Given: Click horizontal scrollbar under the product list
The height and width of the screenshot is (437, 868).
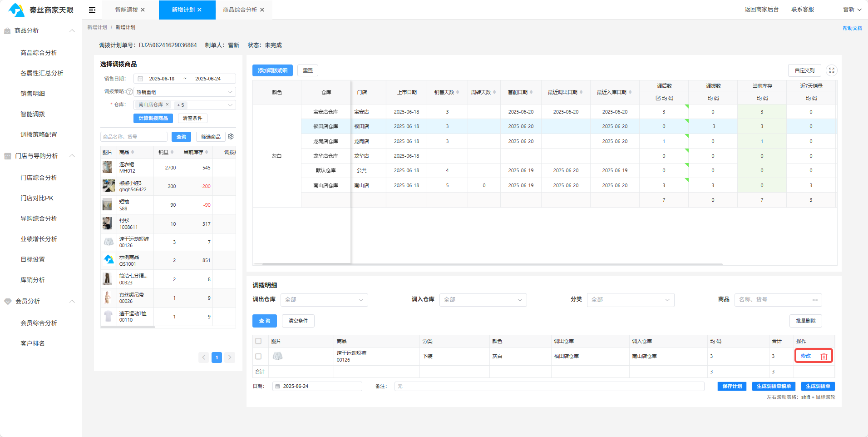Looking at the screenshot, I should click(x=128, y=327).
